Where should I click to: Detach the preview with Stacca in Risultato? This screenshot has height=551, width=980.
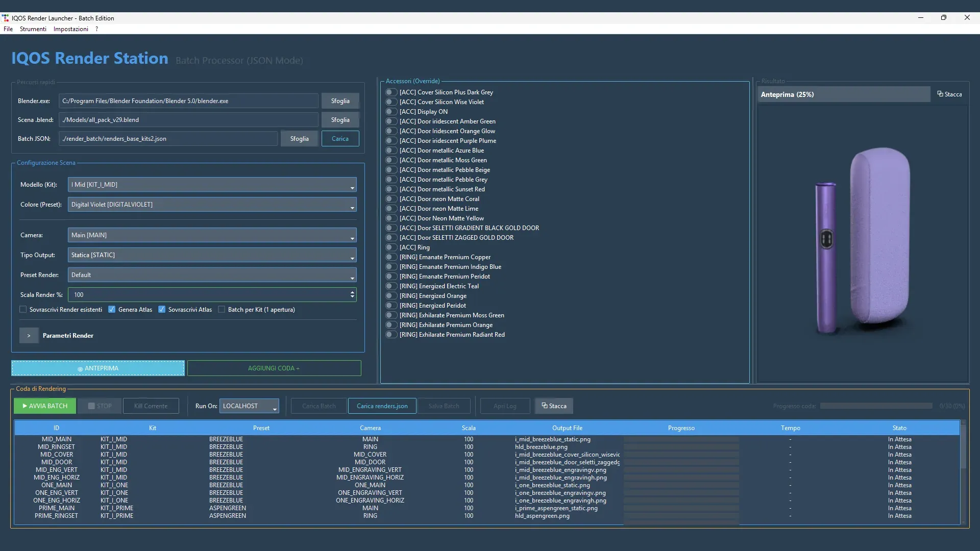click(949, 94)
